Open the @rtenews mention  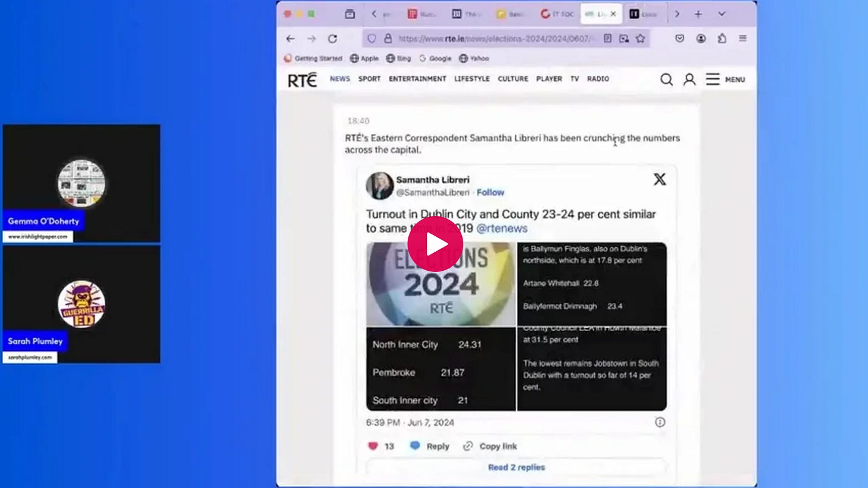tap(502, 228)
